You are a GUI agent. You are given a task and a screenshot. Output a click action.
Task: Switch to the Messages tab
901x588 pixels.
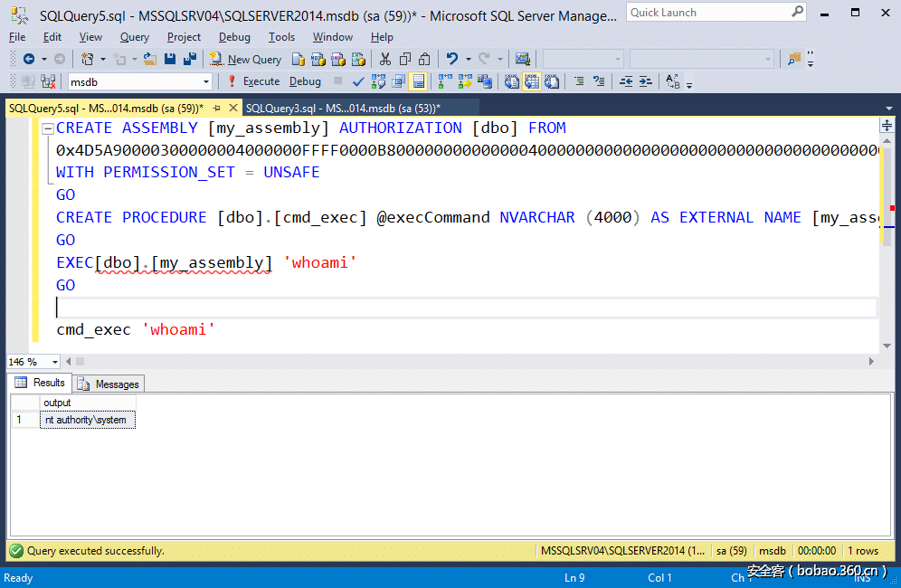(x=108, y=383)
